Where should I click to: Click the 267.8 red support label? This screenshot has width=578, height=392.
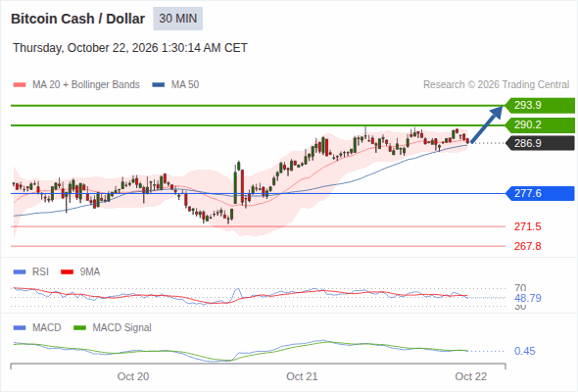coord(527,246)
